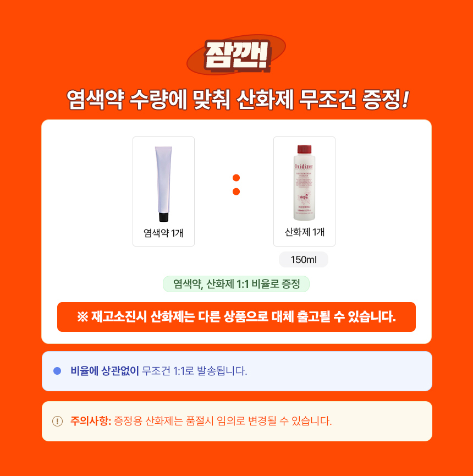Click the 무조건 증정! headline portion

[354, 100]
